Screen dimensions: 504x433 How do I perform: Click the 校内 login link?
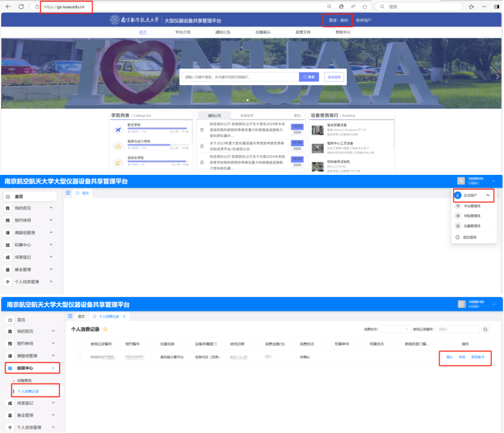343,20
